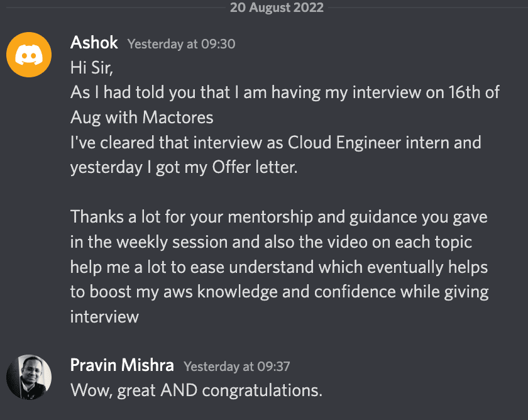Viewport: 528px width, 420px height.
Task: Open Pravin Mishra's profile photo avatar
Action: pyautogui.click(x=28, y=377)
